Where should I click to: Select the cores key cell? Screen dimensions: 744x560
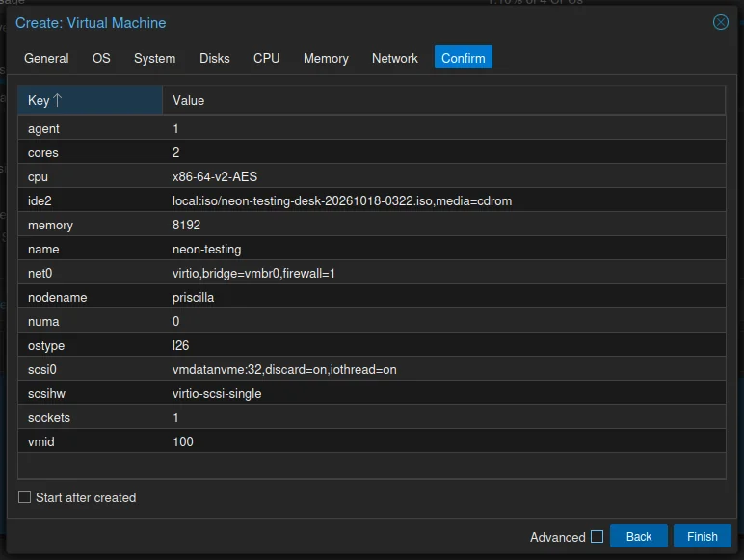[x=91, y=152]
